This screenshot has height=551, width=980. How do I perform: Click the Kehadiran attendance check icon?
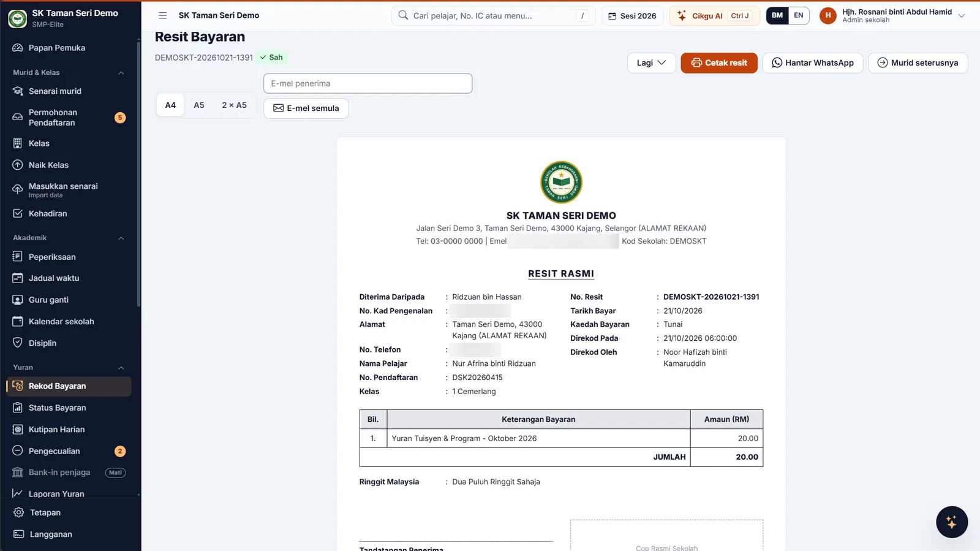18,213
